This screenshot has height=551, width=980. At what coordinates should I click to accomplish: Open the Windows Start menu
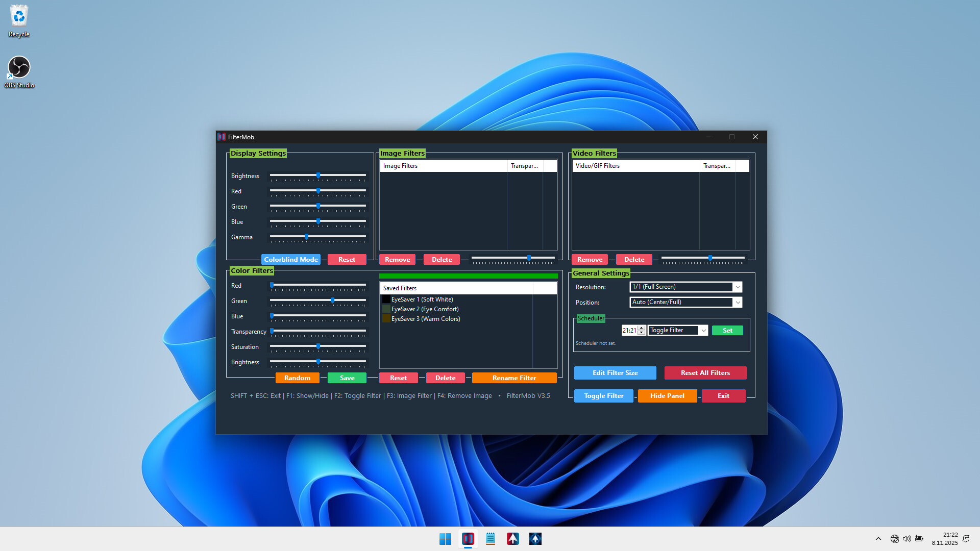tap(445, 539)
